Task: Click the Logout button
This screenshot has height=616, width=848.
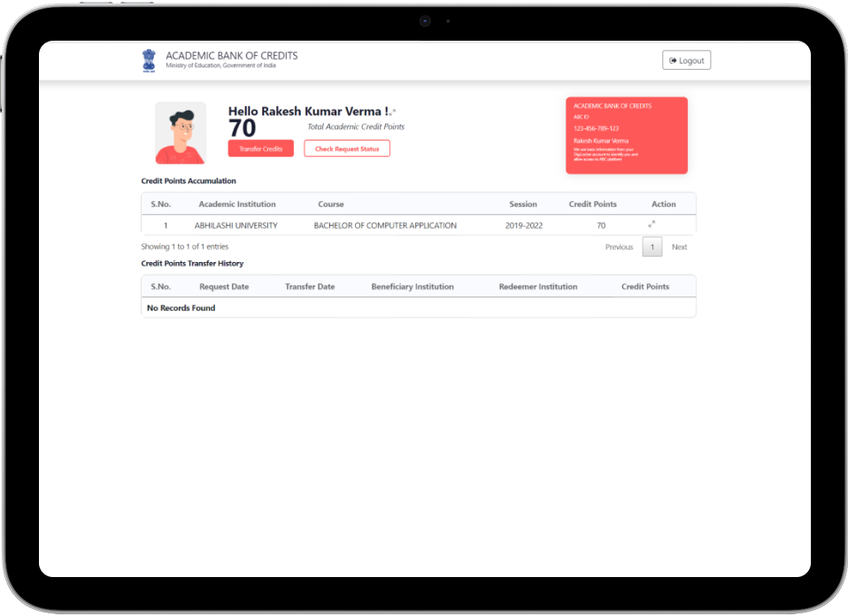Action: pos(686,59)
